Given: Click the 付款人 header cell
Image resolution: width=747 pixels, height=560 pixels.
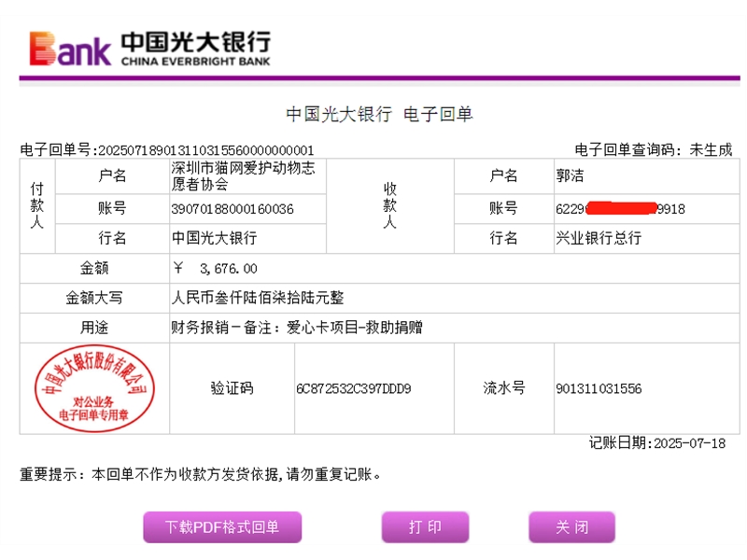Looking at the screenshot, I should click(x=37, y=205).
